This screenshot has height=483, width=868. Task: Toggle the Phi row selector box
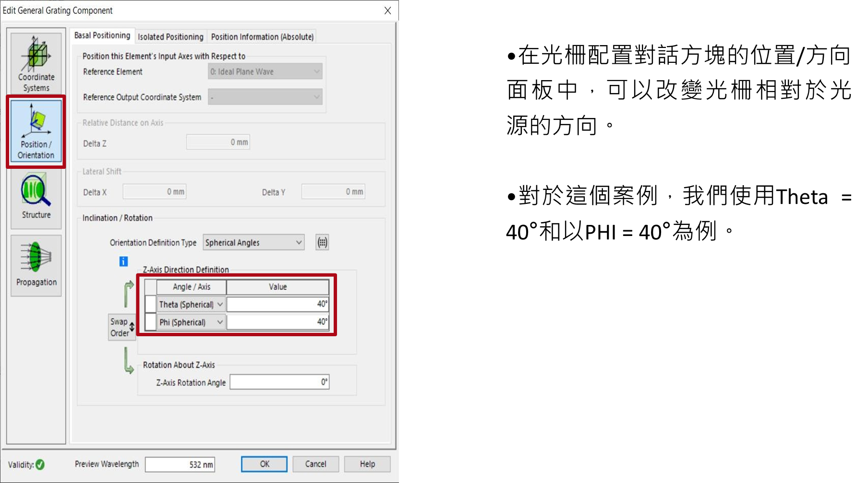151,322
